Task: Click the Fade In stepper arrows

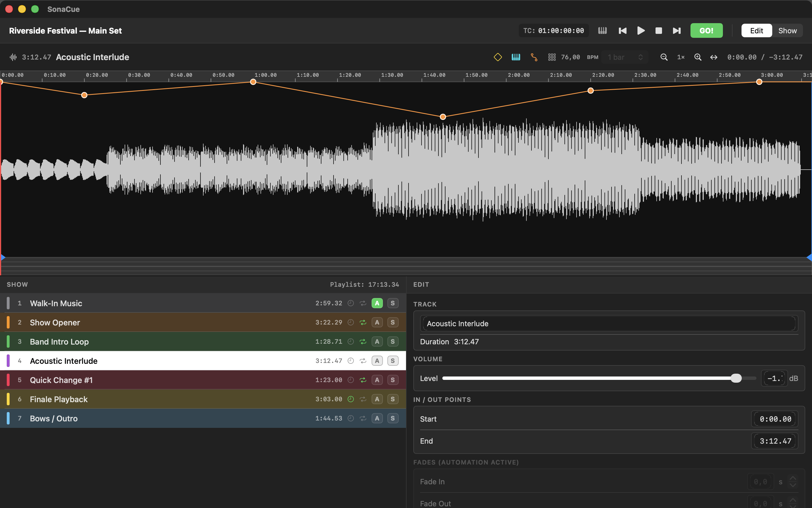Action: tap(793, 482)
